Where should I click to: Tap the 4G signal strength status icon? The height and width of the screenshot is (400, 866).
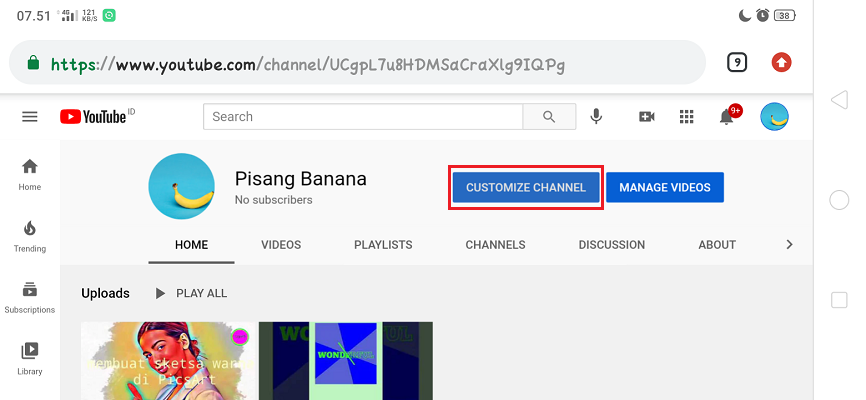pos(67,15)
